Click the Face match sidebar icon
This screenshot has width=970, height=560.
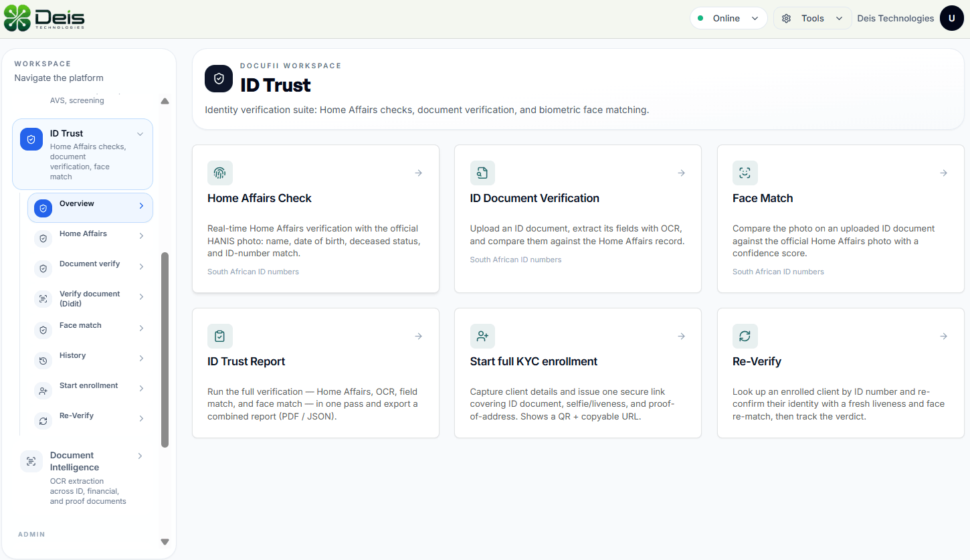(43, 330)
